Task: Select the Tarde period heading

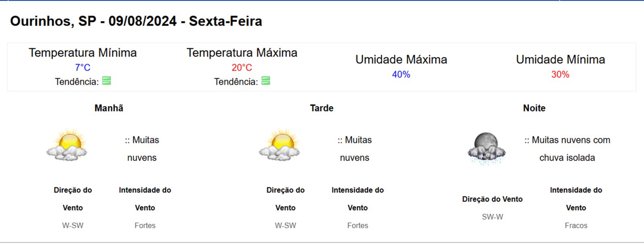Action: coord(322,108)
